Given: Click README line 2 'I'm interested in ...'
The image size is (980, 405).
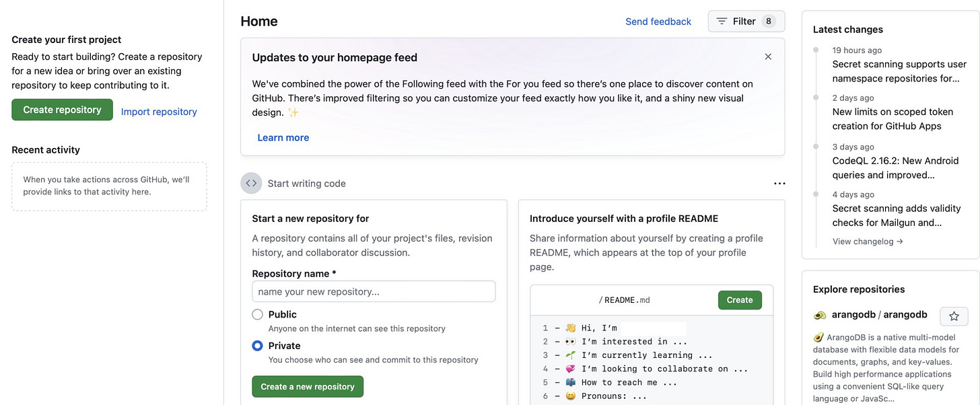Looking at the screenshot, I should [635, 341].
